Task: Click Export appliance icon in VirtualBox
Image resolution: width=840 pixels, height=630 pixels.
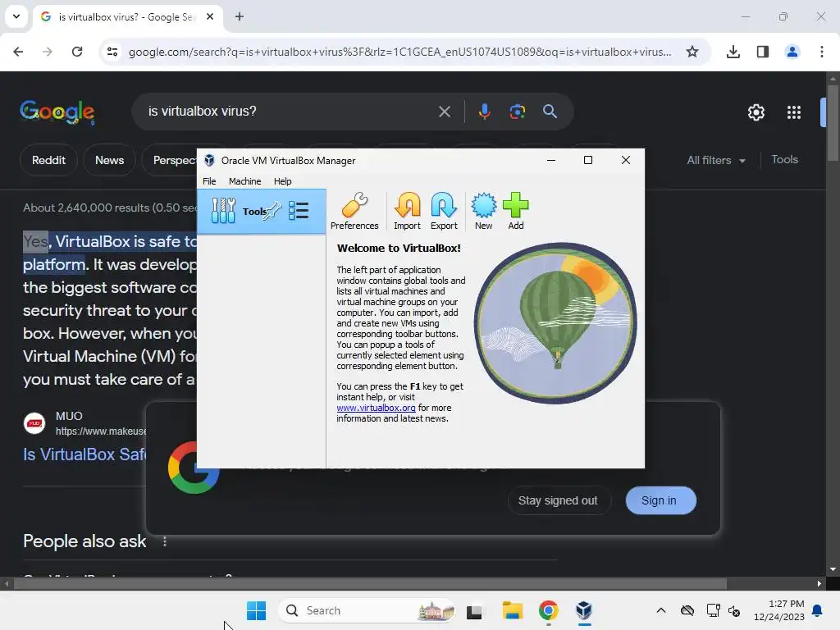Action: [x=444, y=211]
